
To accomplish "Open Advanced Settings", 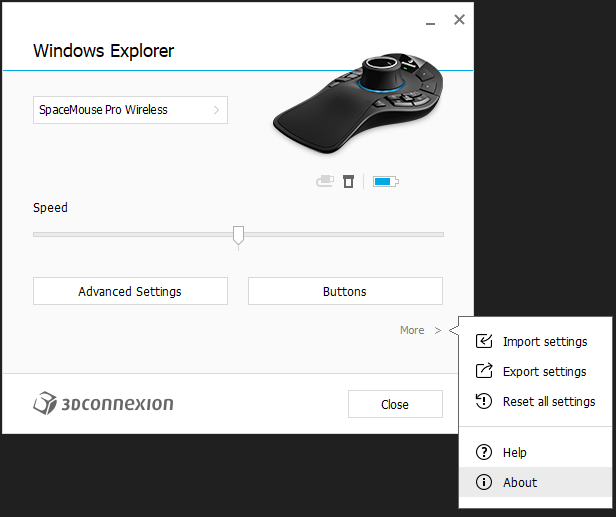I will coord(130,291).
